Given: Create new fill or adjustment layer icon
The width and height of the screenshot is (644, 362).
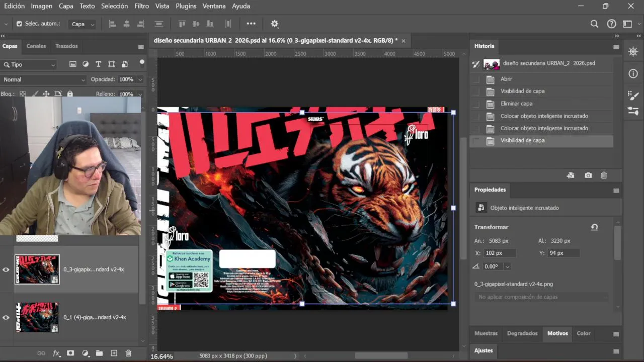Looking at the screenshot, I should (x=85, y=353).
